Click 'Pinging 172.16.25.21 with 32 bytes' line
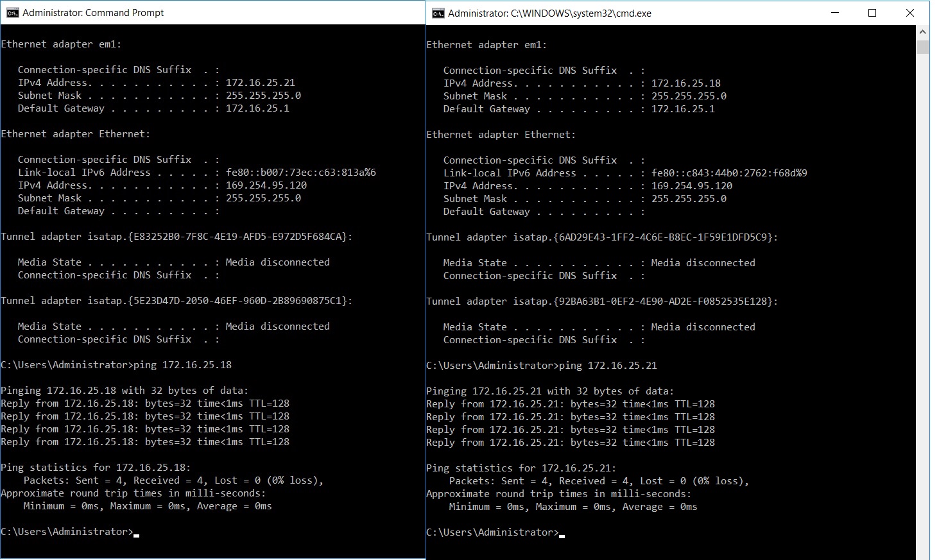The height and width of the screenshot is (560, 939). pos(550,391)
